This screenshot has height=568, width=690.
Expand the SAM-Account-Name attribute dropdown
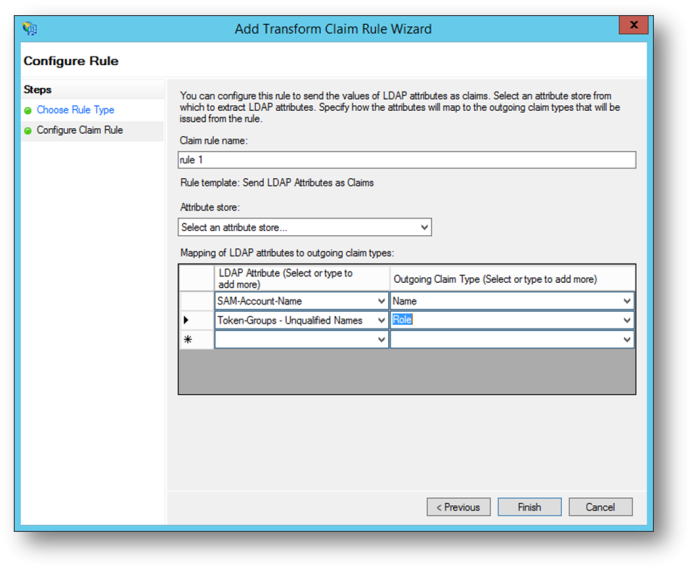pos(381,301)
